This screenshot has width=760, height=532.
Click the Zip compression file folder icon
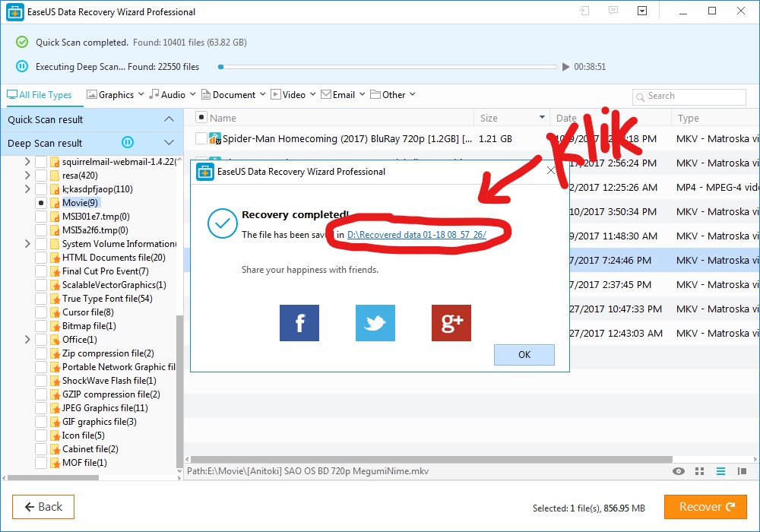click(x=55, y=353)
